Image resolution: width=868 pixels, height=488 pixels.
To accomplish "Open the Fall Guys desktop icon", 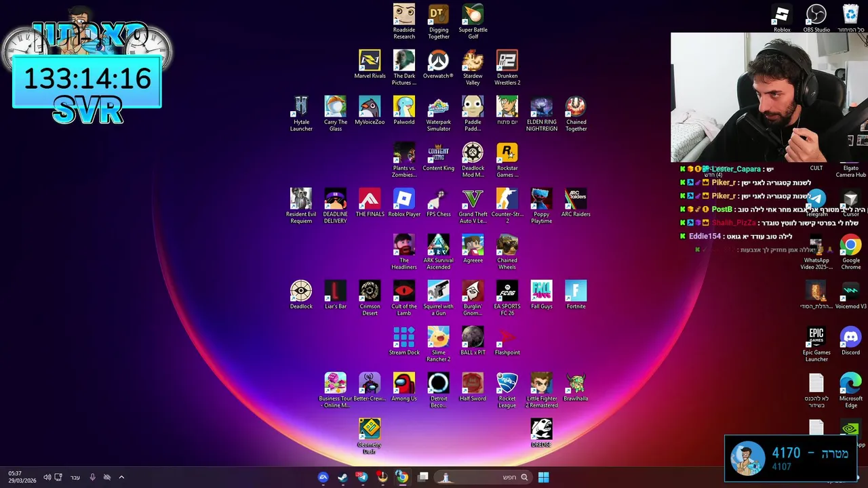I will (541, 295).
